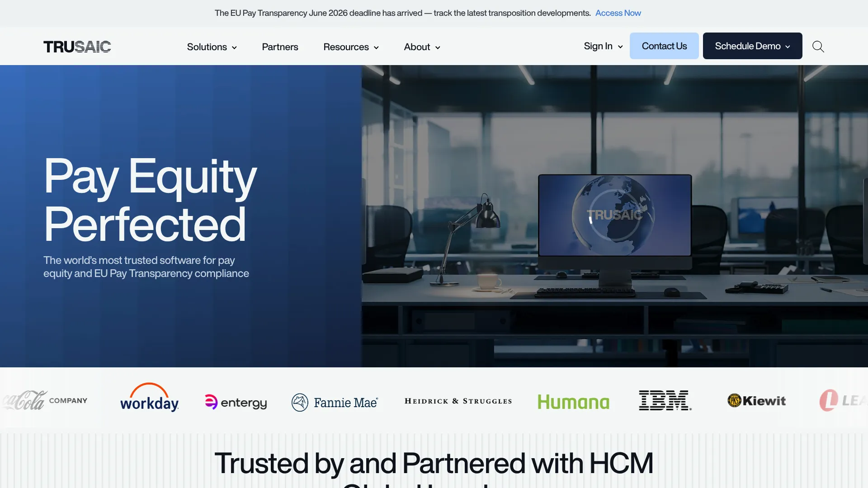Expand the About menu
Screen dimensions: 868x488
[422, 47]
